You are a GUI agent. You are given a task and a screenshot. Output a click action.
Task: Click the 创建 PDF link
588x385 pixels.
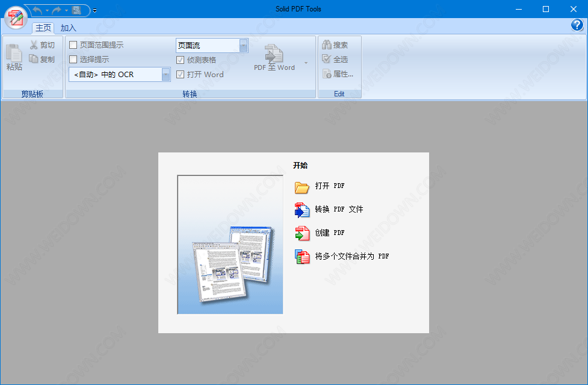tap(330, 233)
